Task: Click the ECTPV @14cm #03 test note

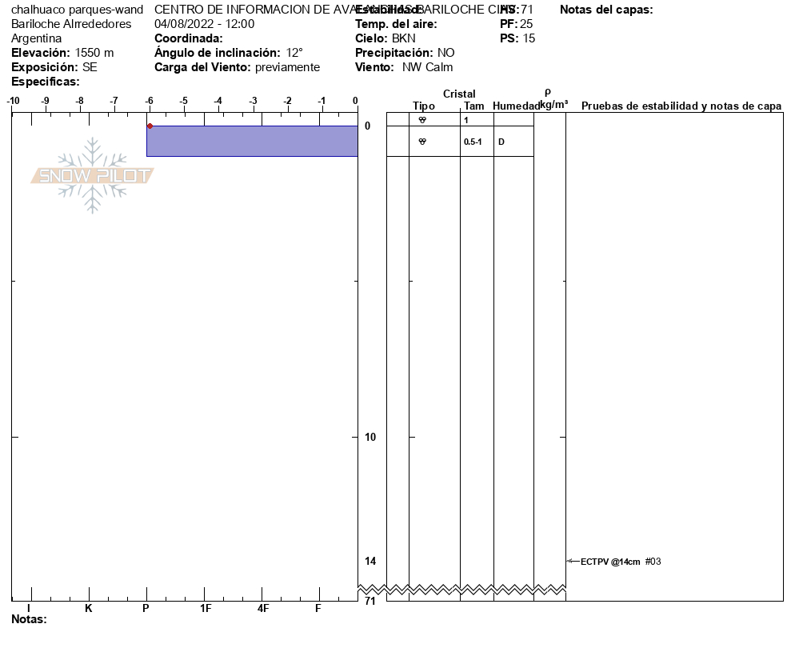Action: click(x=621, y=562)
